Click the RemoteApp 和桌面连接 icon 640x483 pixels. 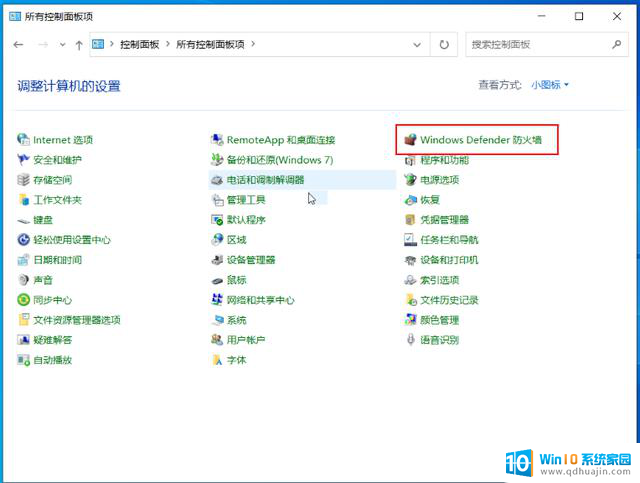(x=217, y=140)
